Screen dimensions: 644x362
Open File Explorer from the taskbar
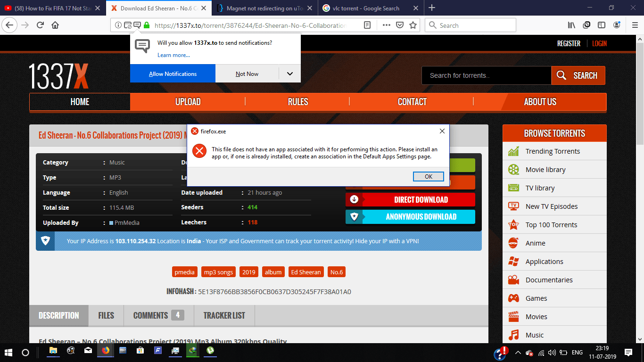click(x=53, y=351)
